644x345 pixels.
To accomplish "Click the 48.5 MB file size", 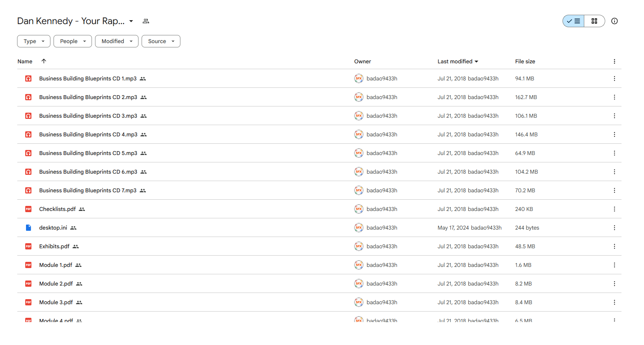I will point(525,246).
